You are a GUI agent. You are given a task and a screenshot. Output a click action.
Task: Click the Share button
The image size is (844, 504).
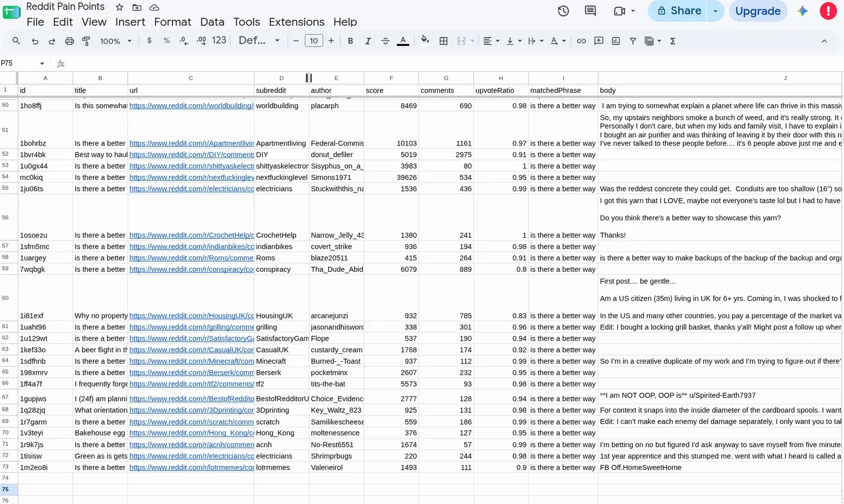tap(678, 11)
